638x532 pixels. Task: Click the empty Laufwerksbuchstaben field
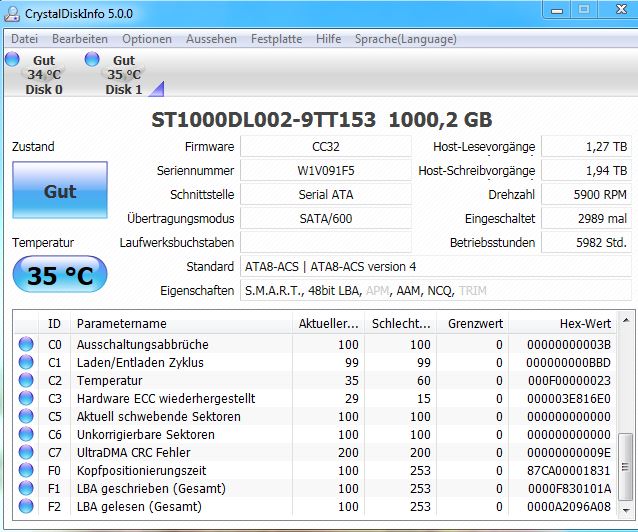326,243
